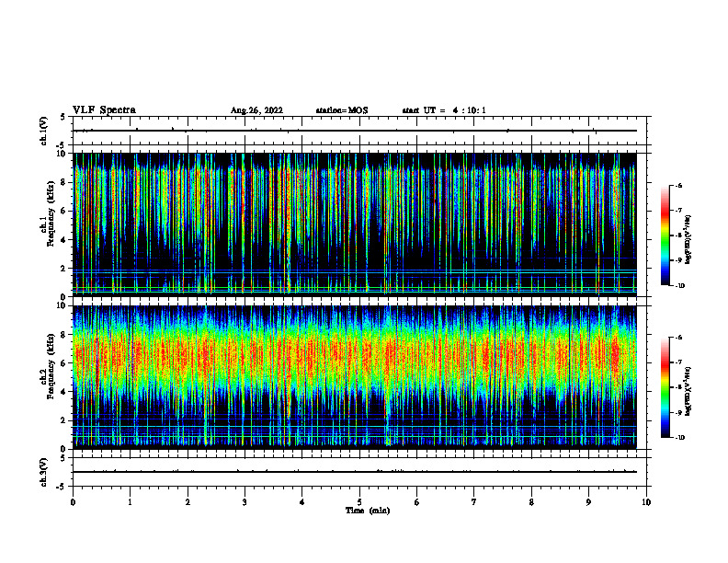Click the "station=MOS" header label
This screenshot has width=728, height=563.
(342, 110)
